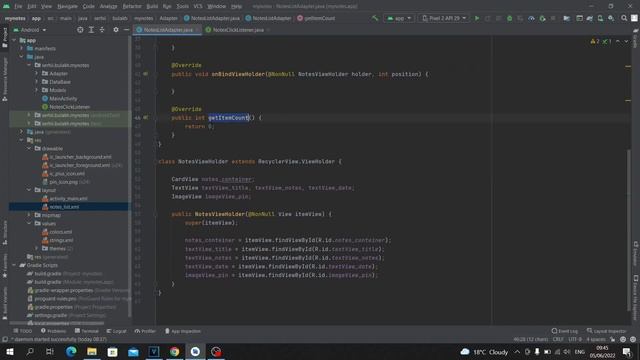Open the Problems tool window

(53, 331)
